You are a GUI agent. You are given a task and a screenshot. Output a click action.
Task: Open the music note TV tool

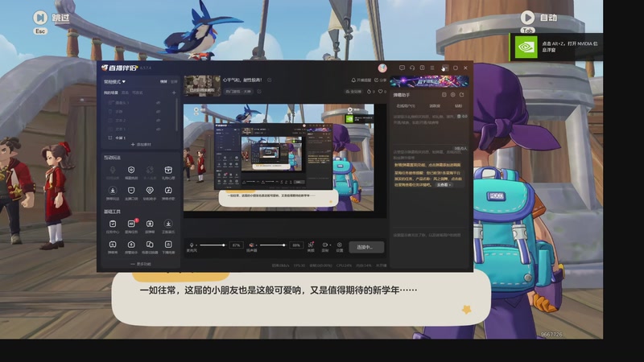coord(168,192)
